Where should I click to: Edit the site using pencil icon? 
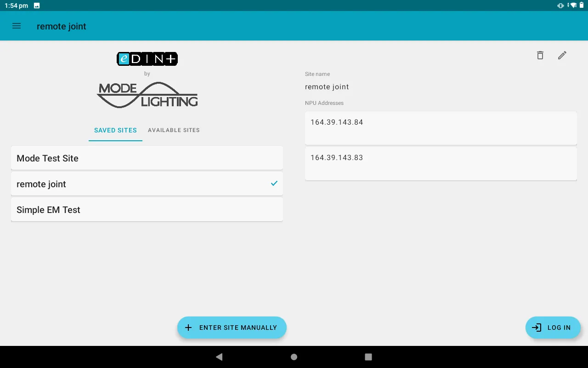[562, 55]
